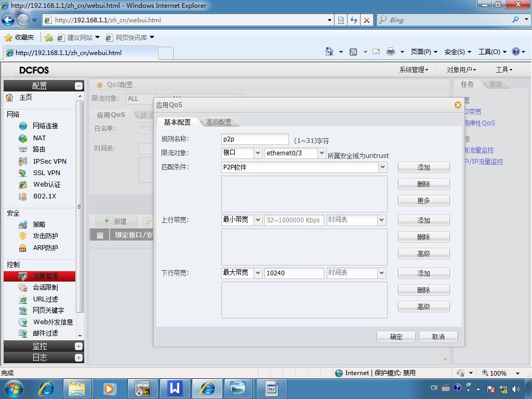Go to 主页 home icon in sidebar
The image size is (532, 399).
point(9,98)
